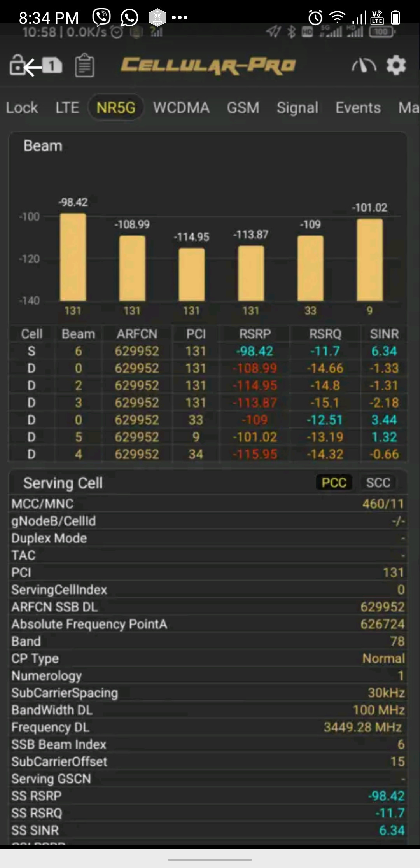This screenshot has width=420, height=868.
Task: Tap the RSRQ column header
Action: [x=325, y=334]
